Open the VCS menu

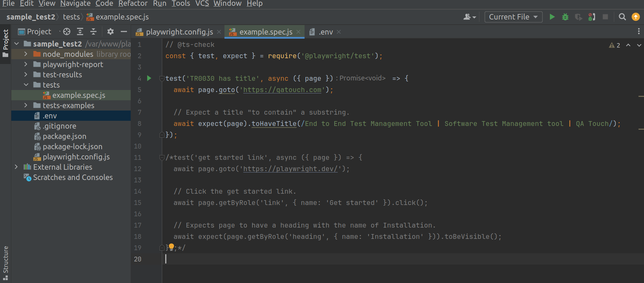tap(202, 3)
